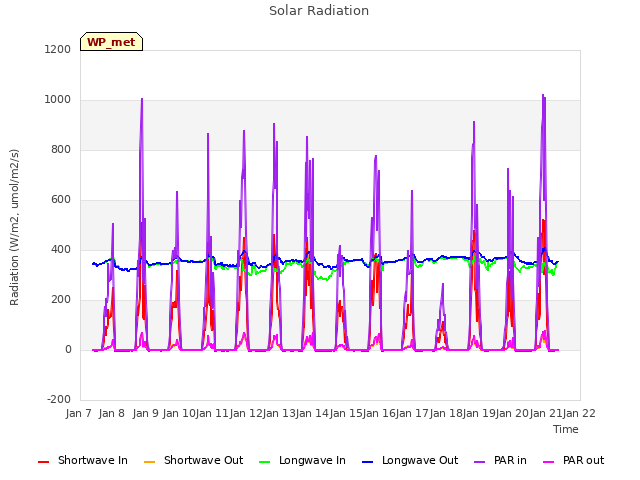
Task: Click the Jan 10 x-axis label
Action: 179,413
